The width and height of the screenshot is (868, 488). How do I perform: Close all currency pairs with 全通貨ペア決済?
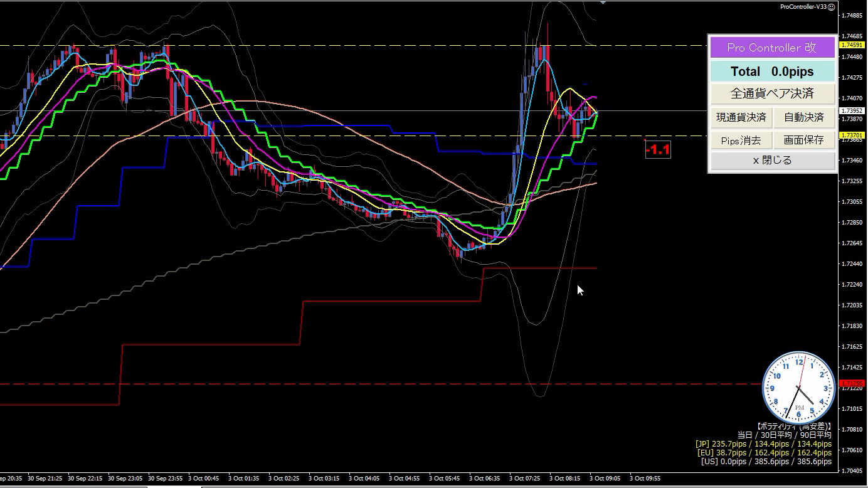point(772,93)
